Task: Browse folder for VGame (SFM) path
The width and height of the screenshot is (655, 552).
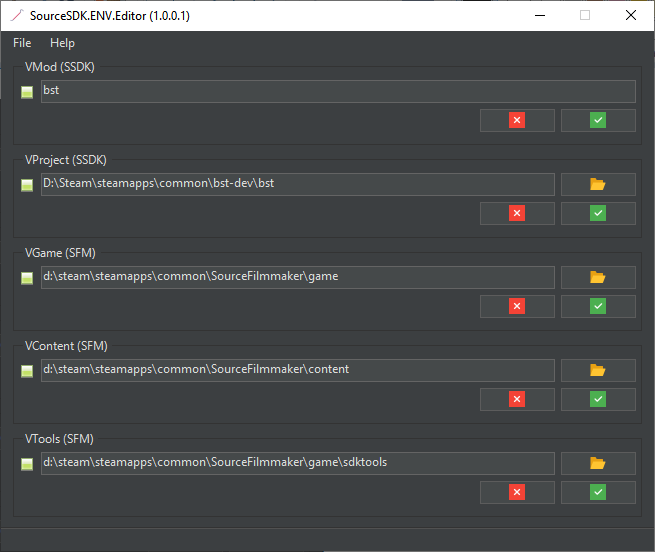Action: pos(598,277)
